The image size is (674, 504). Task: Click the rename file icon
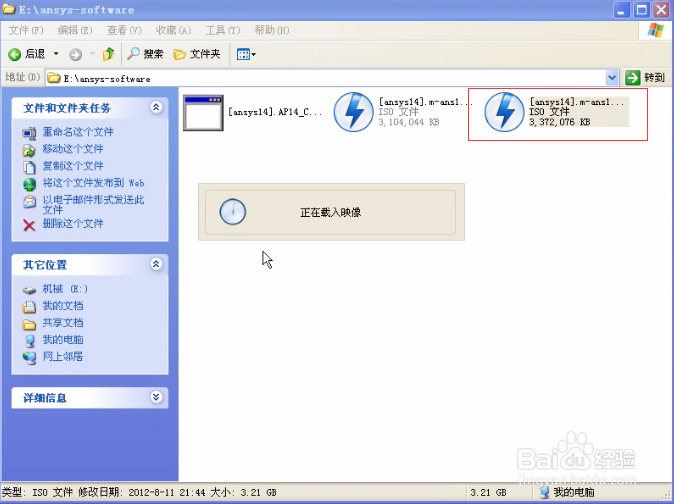[29, 133]
